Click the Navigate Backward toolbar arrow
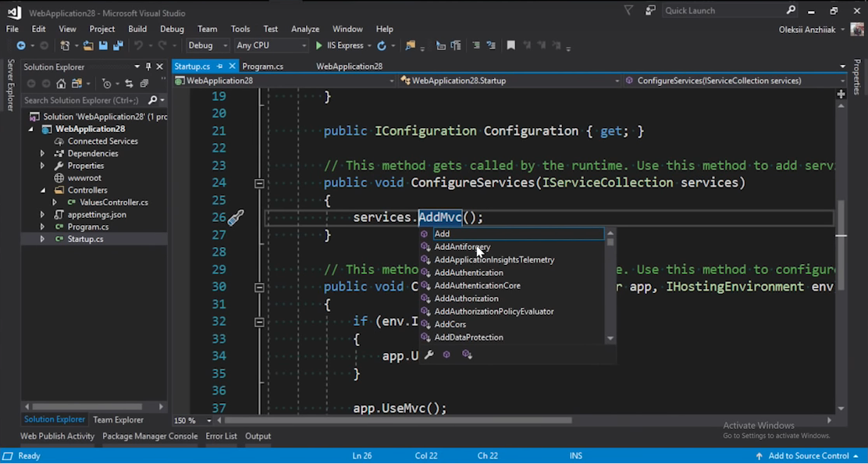Viewport: 868px width, 464px height. (21, 45)
